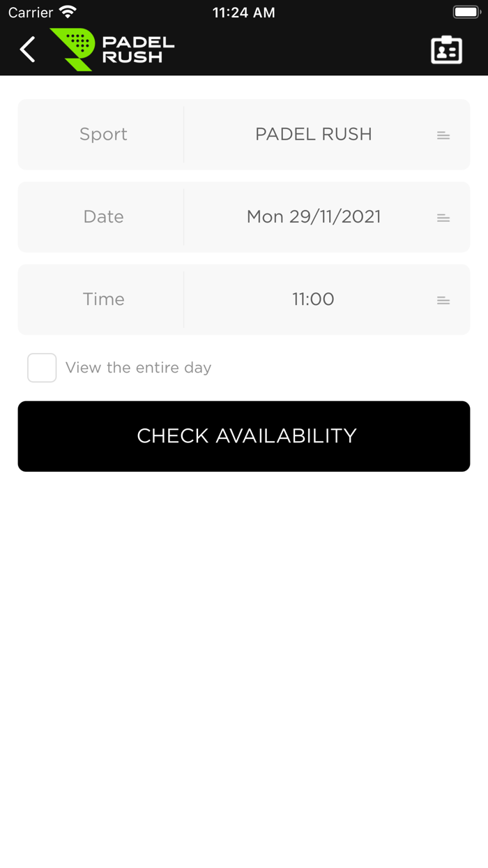Viewport: 488px width, 868px height.
Task: Tap the menu lines icon in Sport row
Action: [x=443, y=135]
